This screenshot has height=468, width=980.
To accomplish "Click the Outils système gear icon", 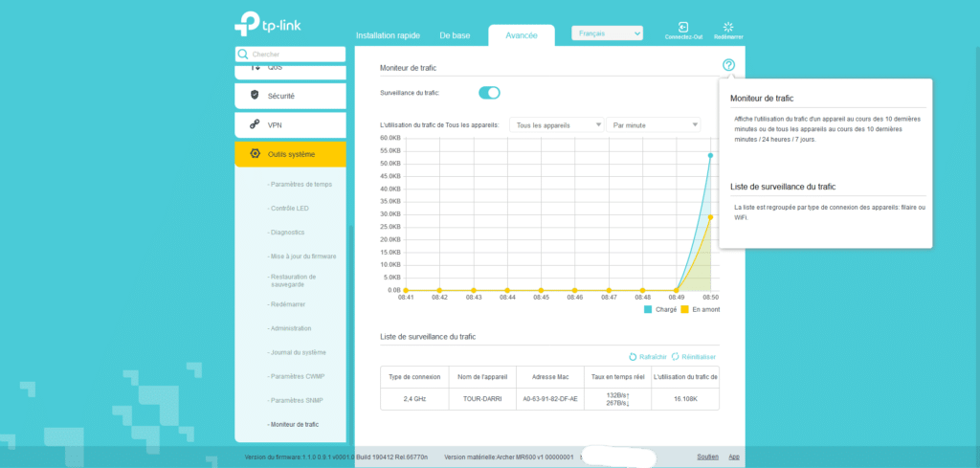I will point(255,154).
